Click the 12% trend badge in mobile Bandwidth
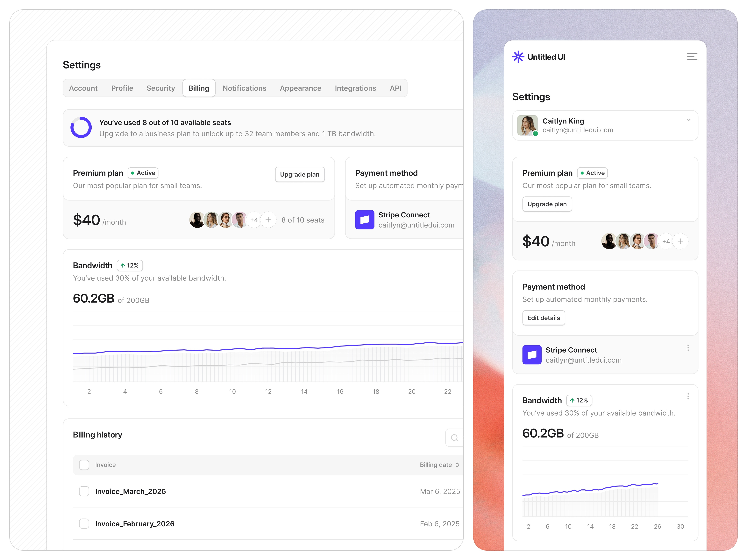The width and height of the screenshot is (747, 560). click(x=579, y=401)
